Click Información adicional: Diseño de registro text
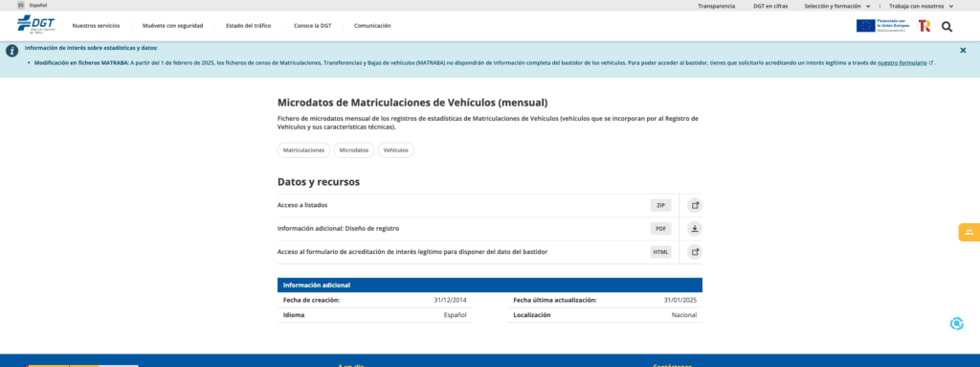The image size is (980, 367). click(338, 229)
